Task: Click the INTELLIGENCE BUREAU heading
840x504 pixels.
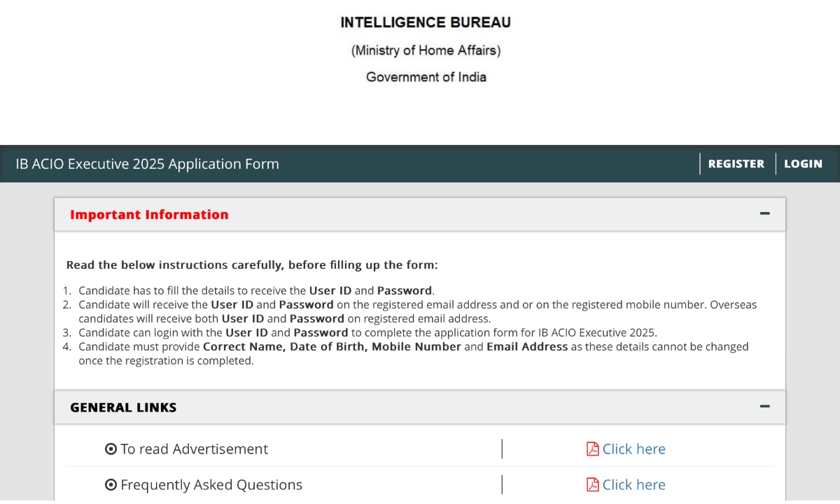Action: (425, 22)
